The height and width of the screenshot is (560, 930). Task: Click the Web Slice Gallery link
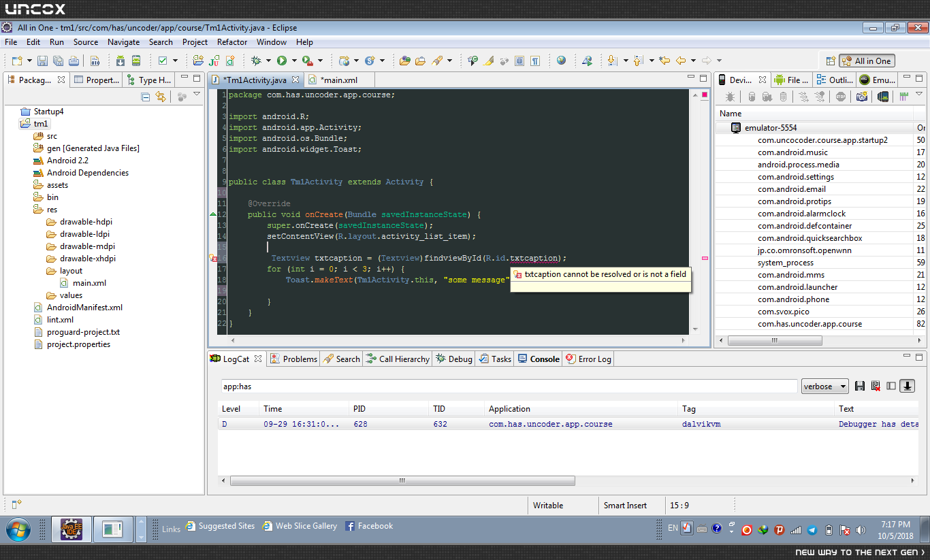(x=300, y=526)
